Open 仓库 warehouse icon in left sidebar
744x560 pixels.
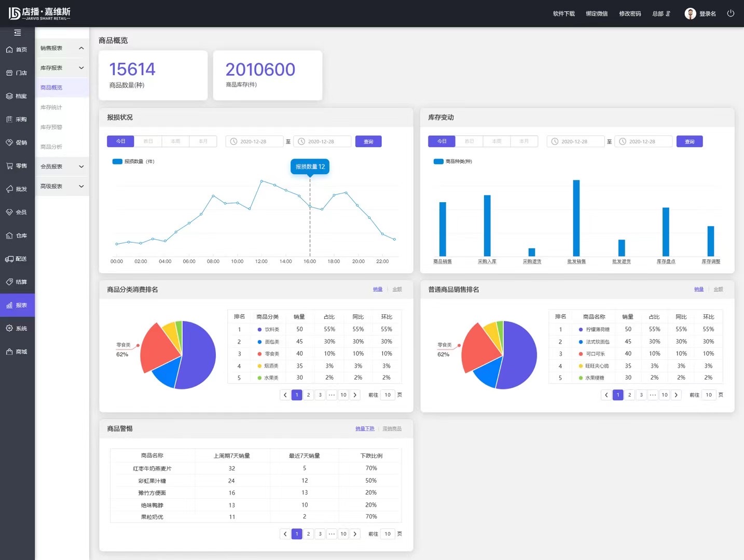(x=9, y=235)
